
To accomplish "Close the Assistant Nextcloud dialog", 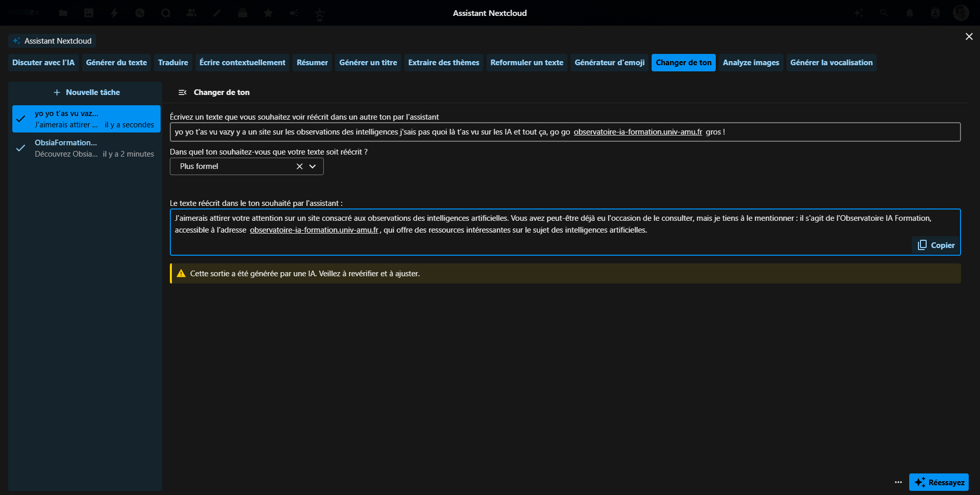I will point(969,36).
